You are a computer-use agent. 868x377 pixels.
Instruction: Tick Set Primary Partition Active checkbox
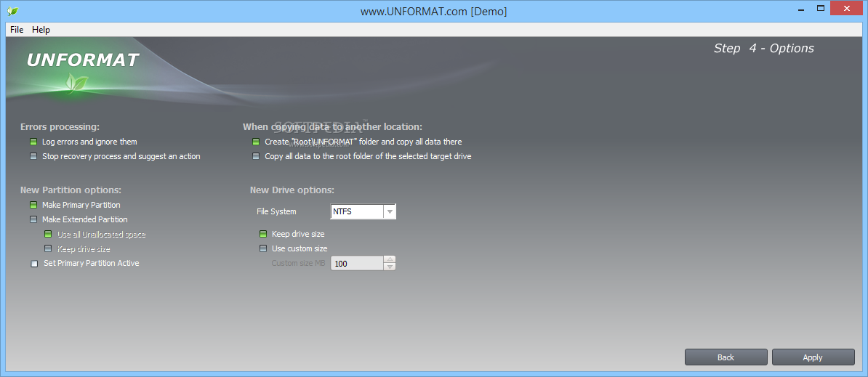tap(34, 264)
